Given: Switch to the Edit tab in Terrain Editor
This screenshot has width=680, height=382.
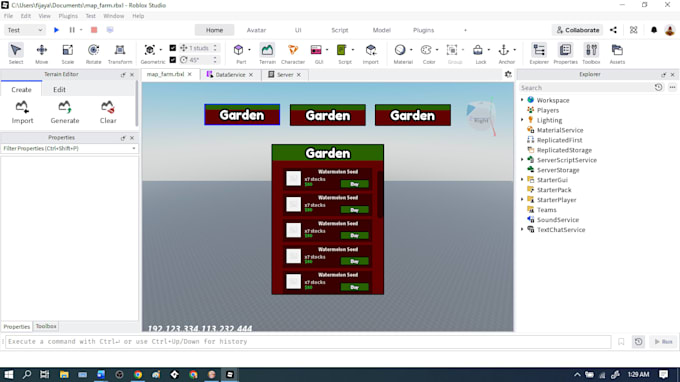Looking at the screenshot, I should coord(59,89).
